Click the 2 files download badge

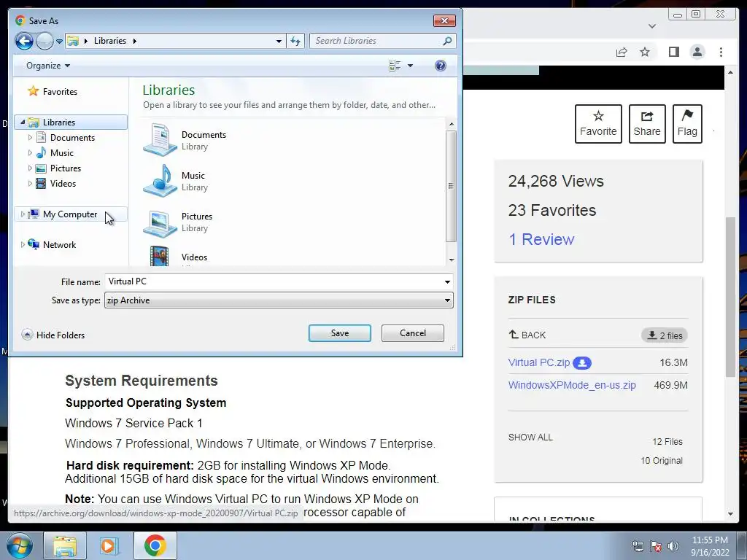(x=665, y=335)
